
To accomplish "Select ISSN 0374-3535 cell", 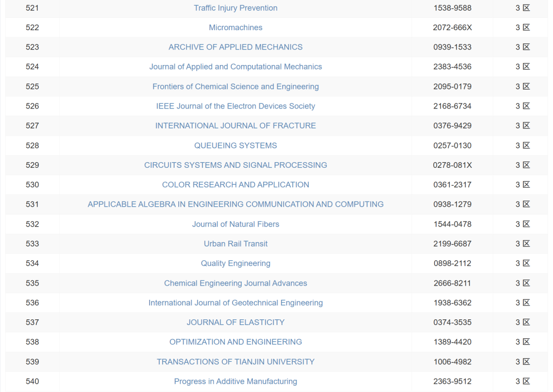I will point(453,322).
